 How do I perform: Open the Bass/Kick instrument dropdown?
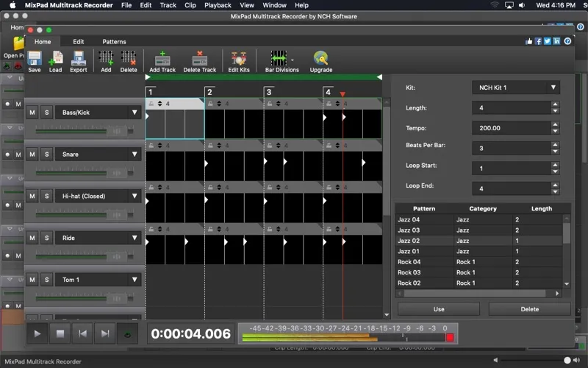(x=98, y=113)
